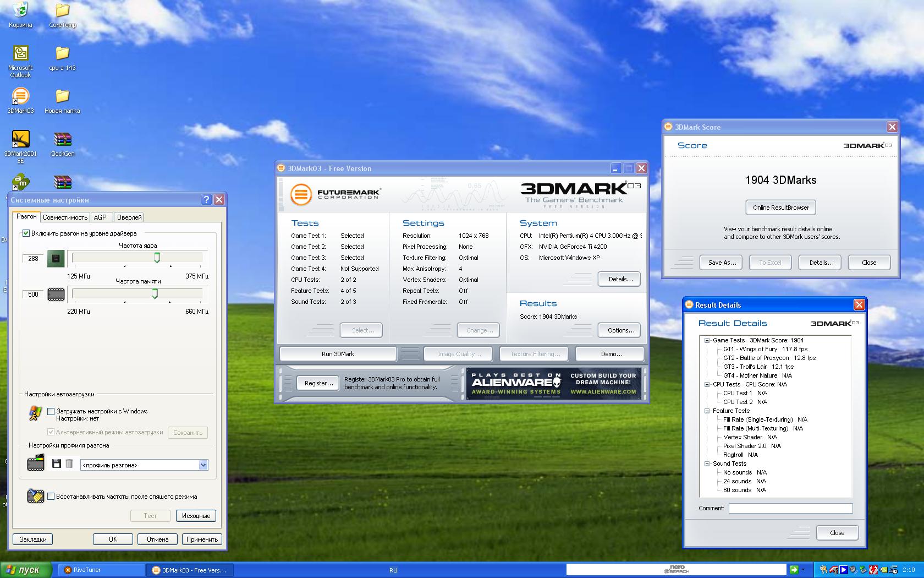This screenshot has width=924, height=578.
Task: Click the memory chip icon in RivaTuner
Action: (56, 295)
